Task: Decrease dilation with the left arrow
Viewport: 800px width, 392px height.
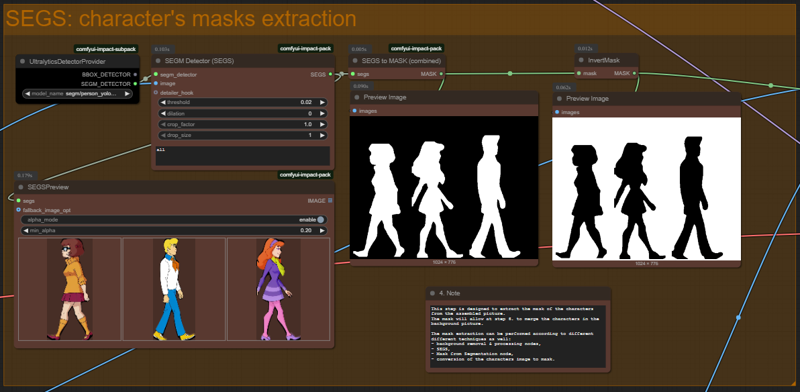Action: pos(163,113)
